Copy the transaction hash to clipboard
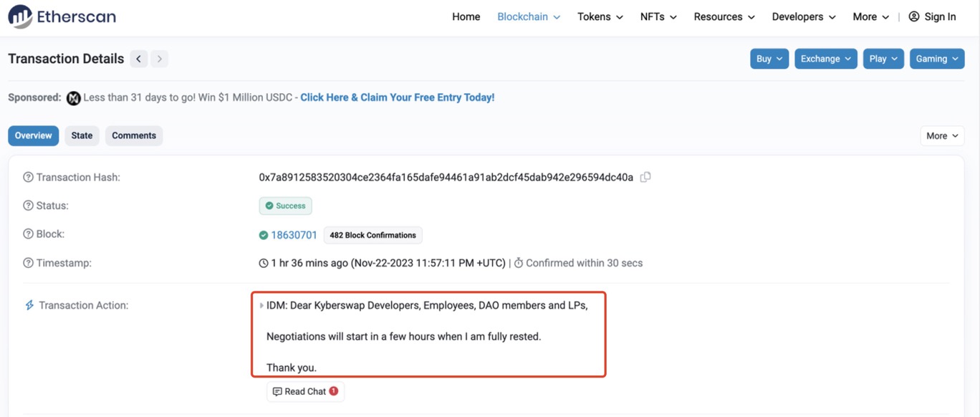980x417 pixels. 645,177
